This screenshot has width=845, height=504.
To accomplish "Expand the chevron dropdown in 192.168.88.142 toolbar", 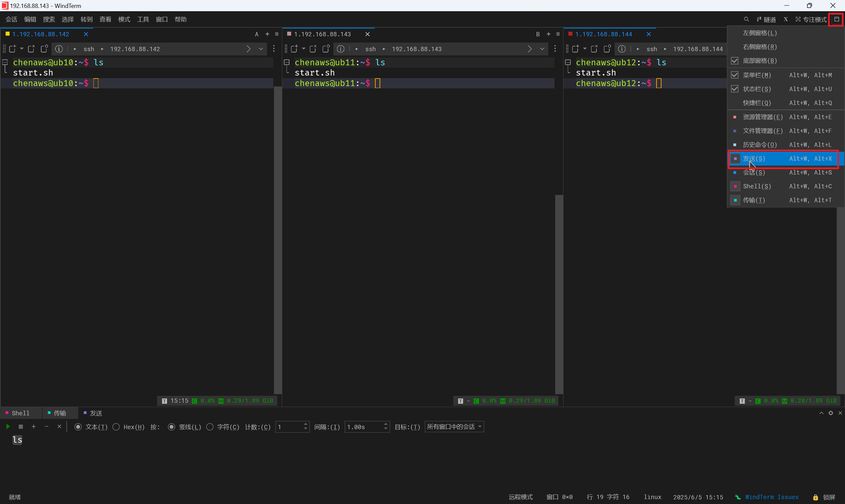I will (x=261, y=49).
